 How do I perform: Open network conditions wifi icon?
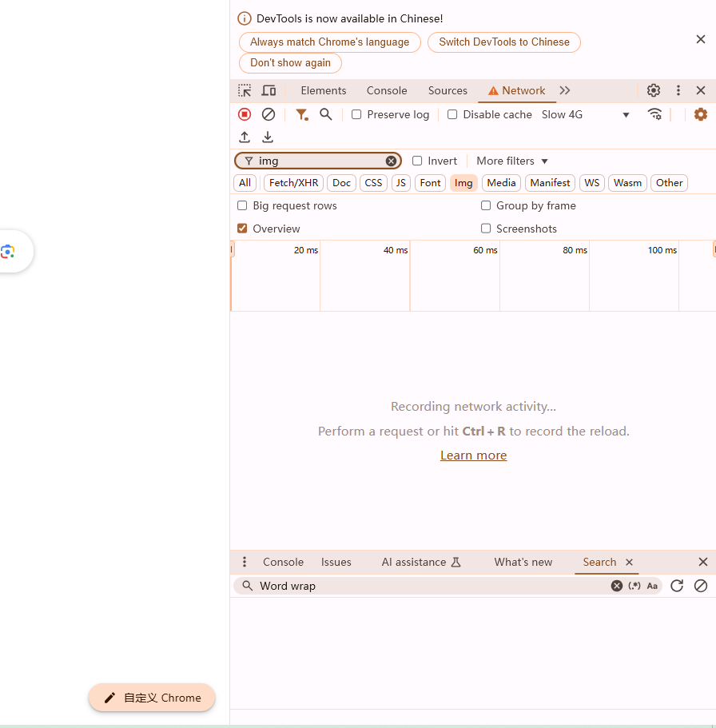point(654,114)
